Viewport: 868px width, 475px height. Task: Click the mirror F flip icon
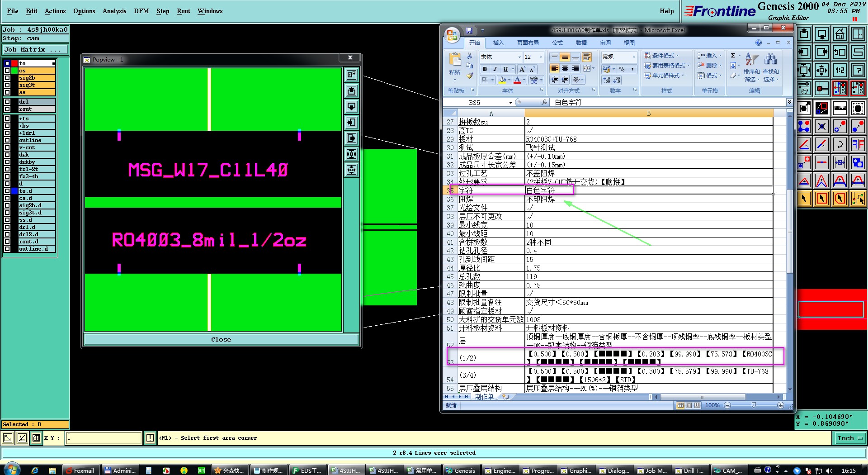[x=858, y=144]
